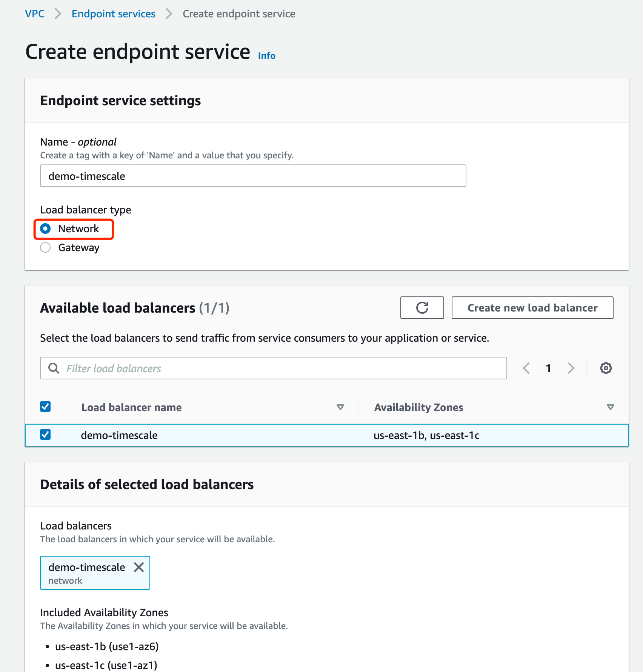Sort by Load balancer name arrow

[340, 407]
